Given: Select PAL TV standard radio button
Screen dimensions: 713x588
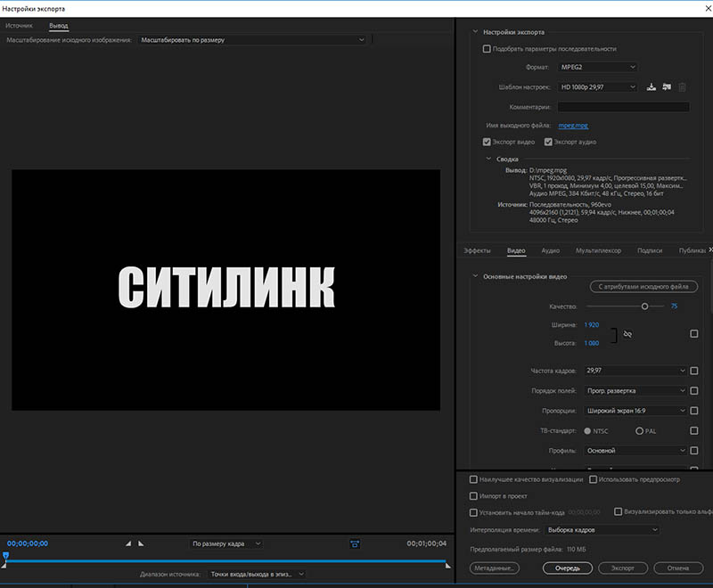Looking at the screenshot, I should click(639, 431).
